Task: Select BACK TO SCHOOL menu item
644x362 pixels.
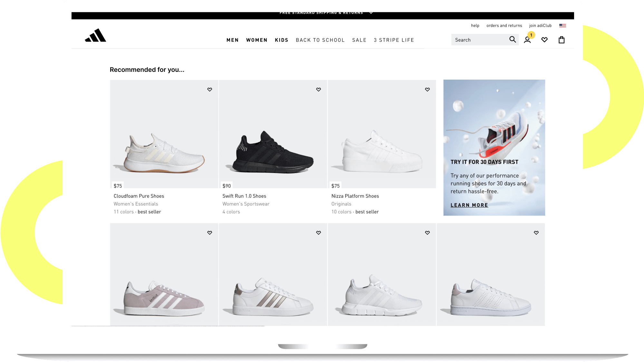Action: pyautogui.click(x=320, y=40)
